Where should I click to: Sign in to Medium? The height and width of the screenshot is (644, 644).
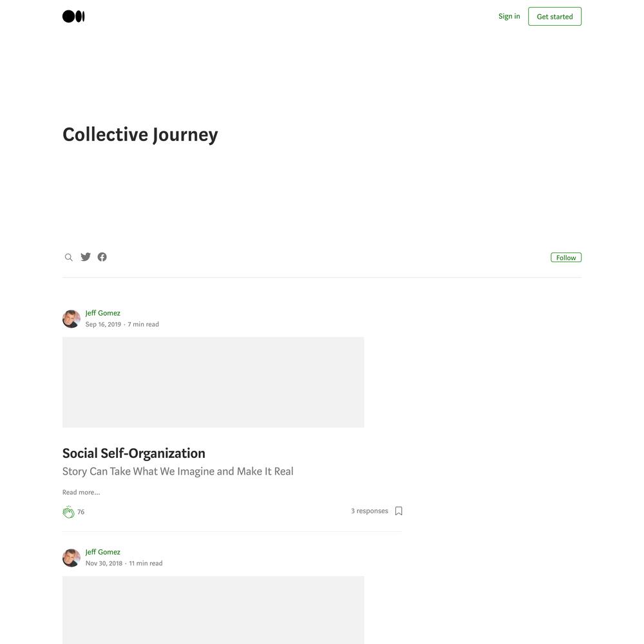pyautogui.click(x=509, y=16)
